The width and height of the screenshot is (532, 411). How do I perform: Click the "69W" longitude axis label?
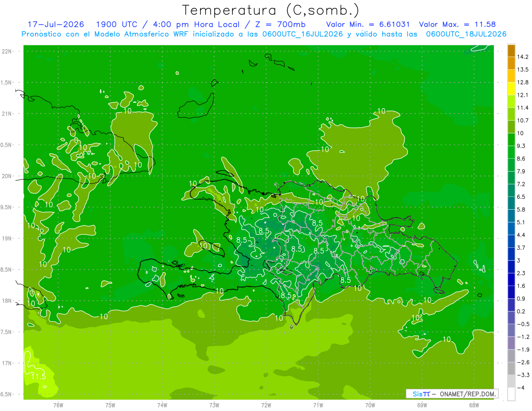[422, 405]
